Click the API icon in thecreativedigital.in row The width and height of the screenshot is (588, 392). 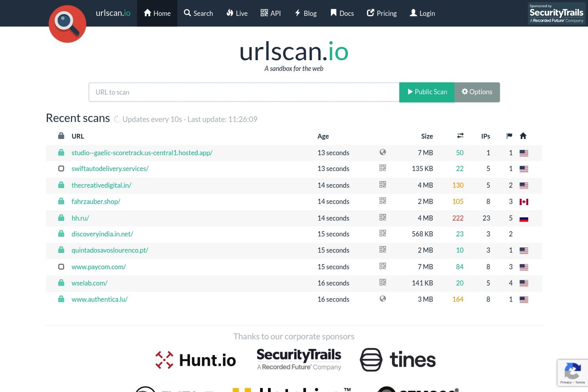[x=382, y=185]
